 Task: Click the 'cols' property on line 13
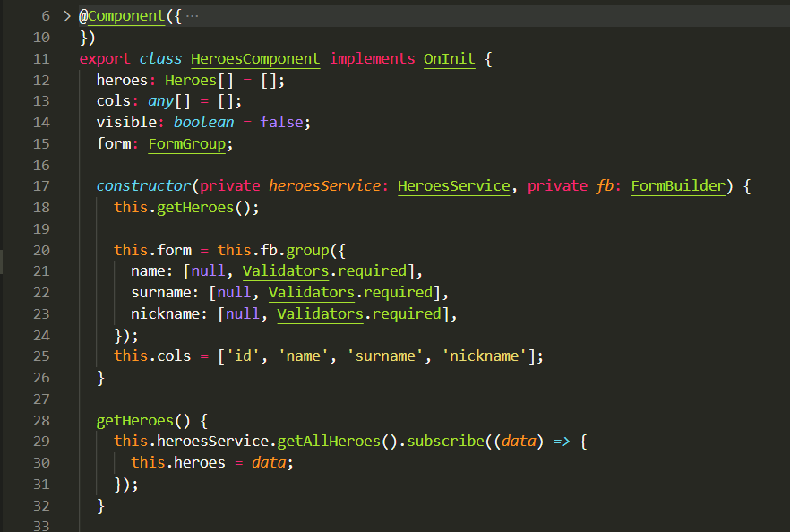(x=114, y=101)
